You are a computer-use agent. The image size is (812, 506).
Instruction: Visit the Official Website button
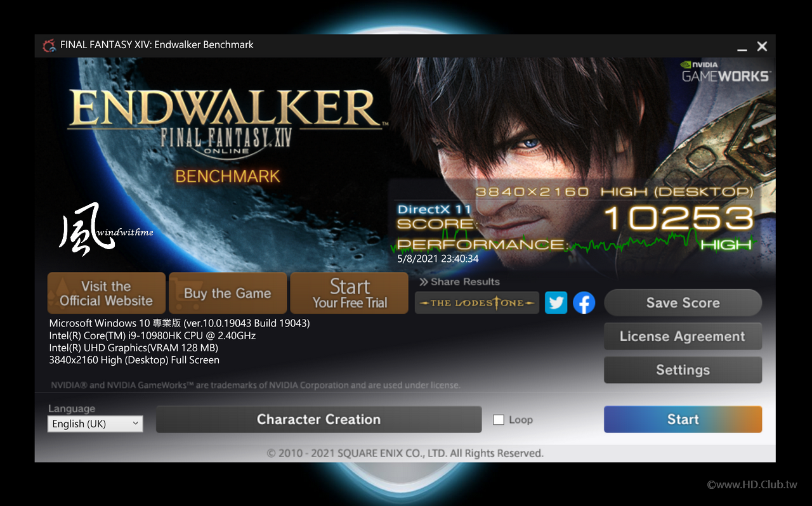coord(107,293)
